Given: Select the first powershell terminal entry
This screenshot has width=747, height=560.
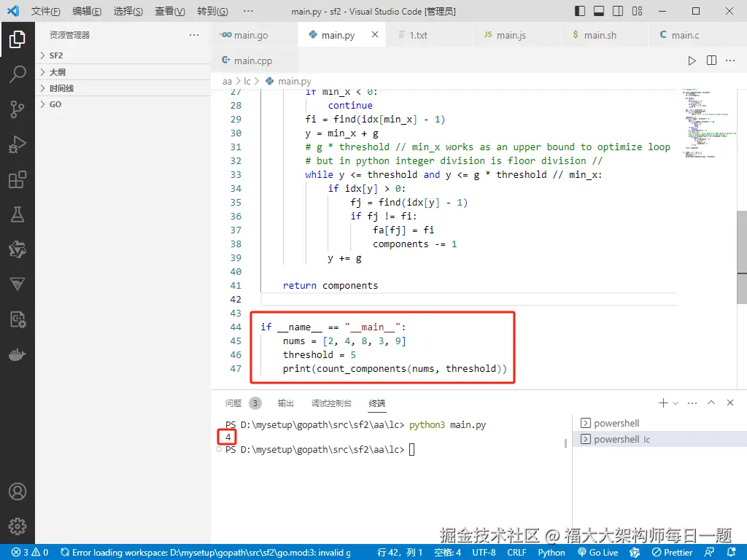Looking at the screenshot, I should 659,423.
